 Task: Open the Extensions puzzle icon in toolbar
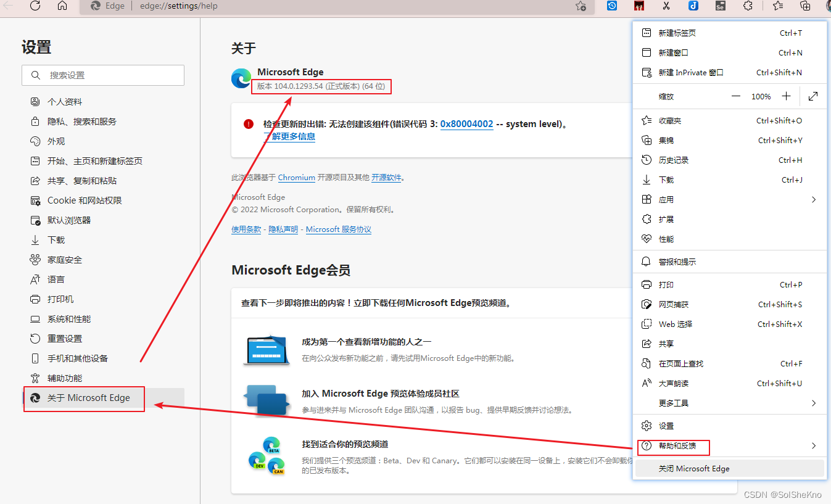point(748,6)
